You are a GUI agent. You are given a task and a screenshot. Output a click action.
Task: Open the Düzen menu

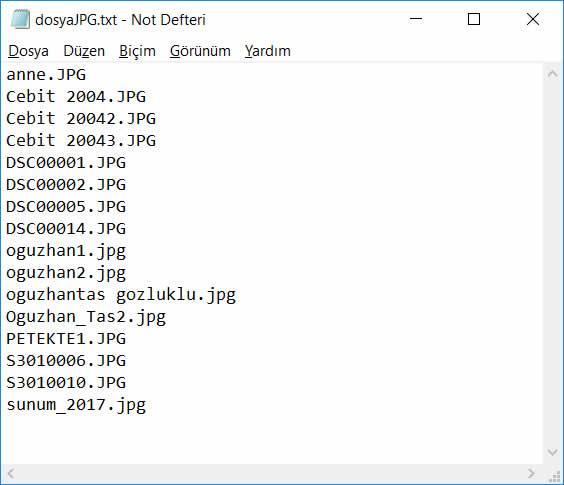(x=84, y=51)
